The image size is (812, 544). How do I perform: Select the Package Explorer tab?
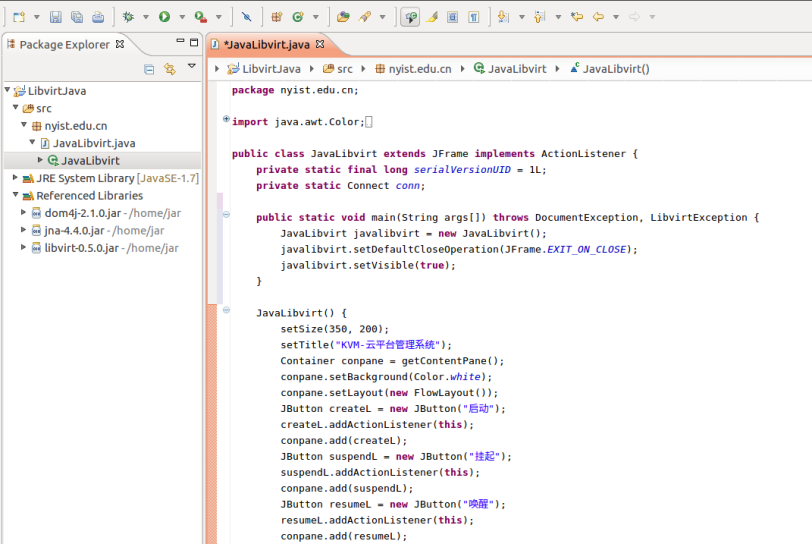click(64, 45)
